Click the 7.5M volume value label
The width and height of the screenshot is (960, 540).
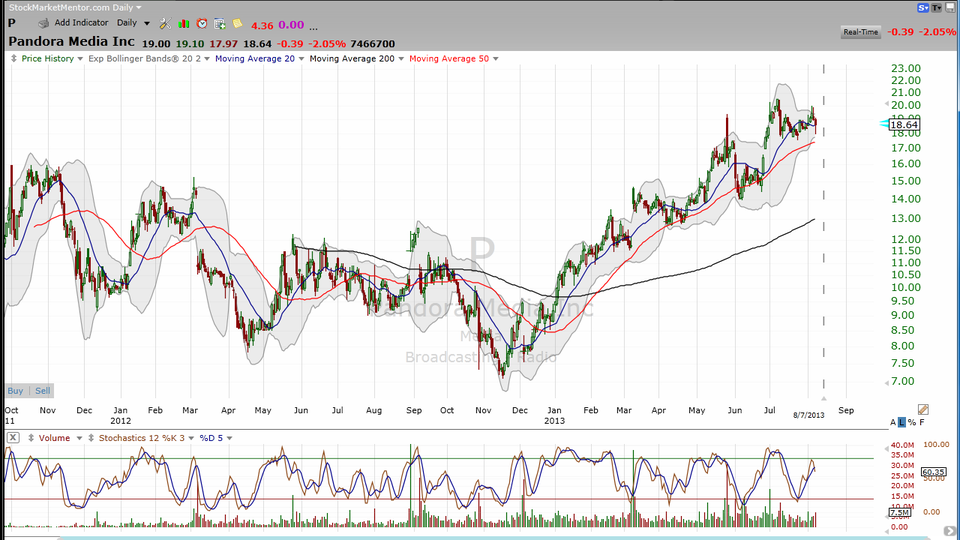tap(899, 512)
